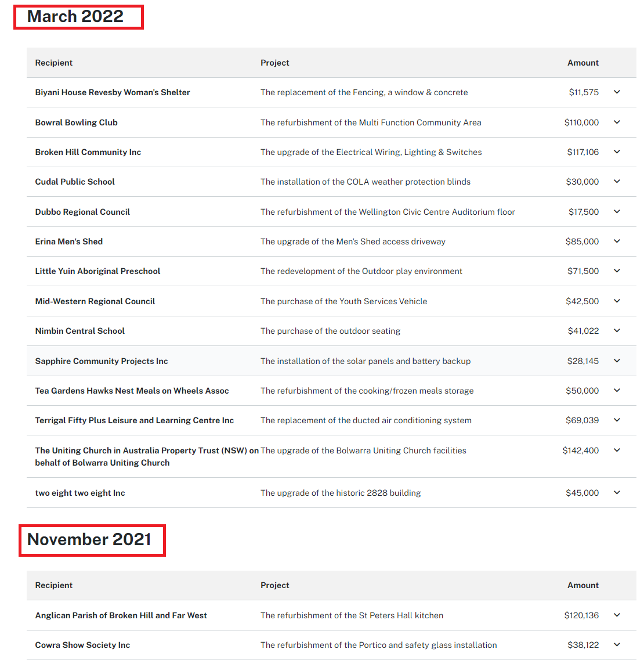The image size is (644, 663).
Task: Click the $17,500 amount
Action: pyautogui.click(x=584, y=211)
